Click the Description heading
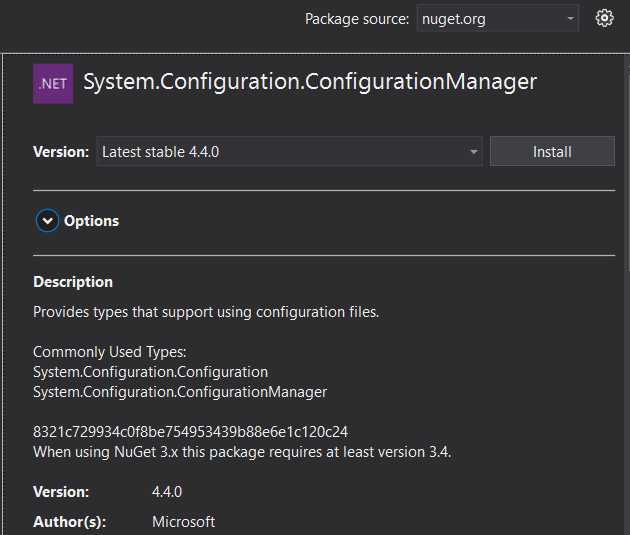 pyautogui.click(x=73, y=282)
